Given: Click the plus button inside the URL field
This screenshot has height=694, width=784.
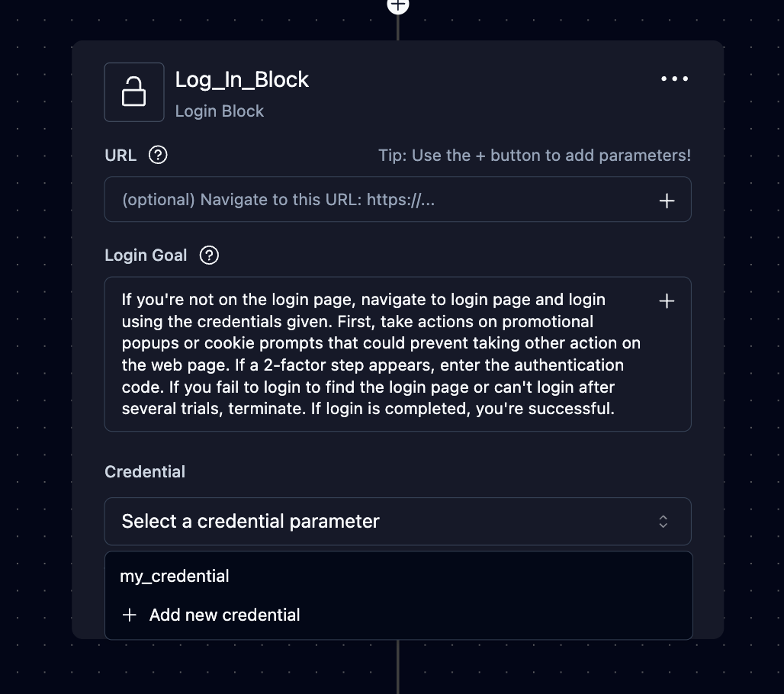Looking at the screenshot, I should (667, 201).
